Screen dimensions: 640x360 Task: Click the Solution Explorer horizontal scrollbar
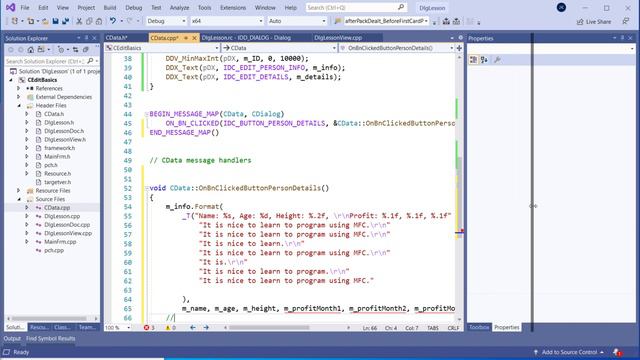(49, 318)
